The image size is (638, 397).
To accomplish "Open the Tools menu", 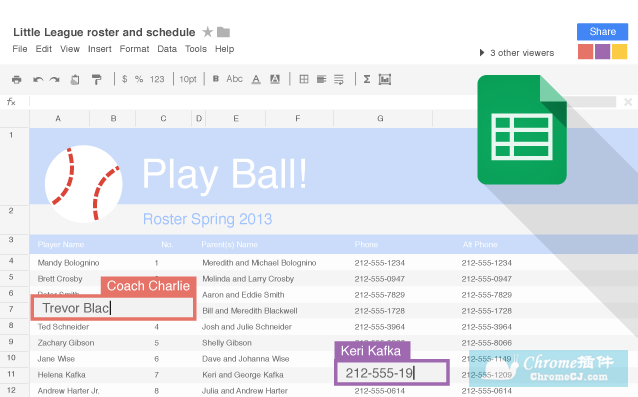I will pyautogui.click(x=196, y=49).
